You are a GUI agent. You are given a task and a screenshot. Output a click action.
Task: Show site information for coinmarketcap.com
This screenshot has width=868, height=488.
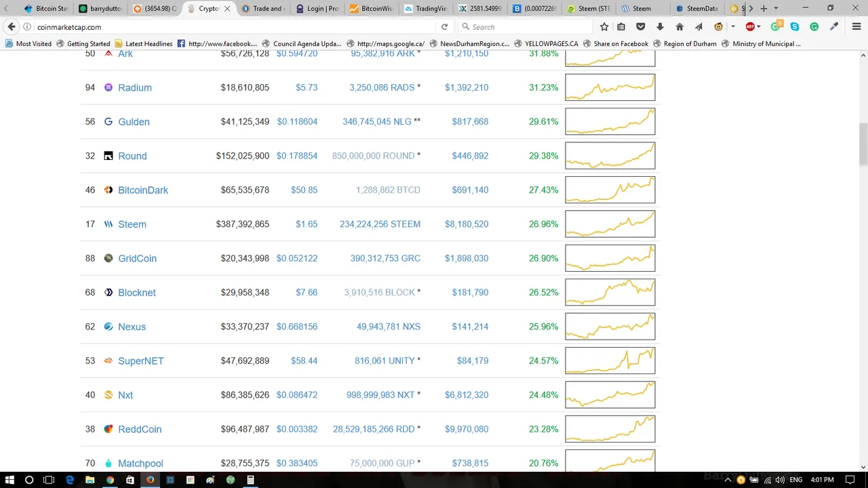click(x=27, y=27)
